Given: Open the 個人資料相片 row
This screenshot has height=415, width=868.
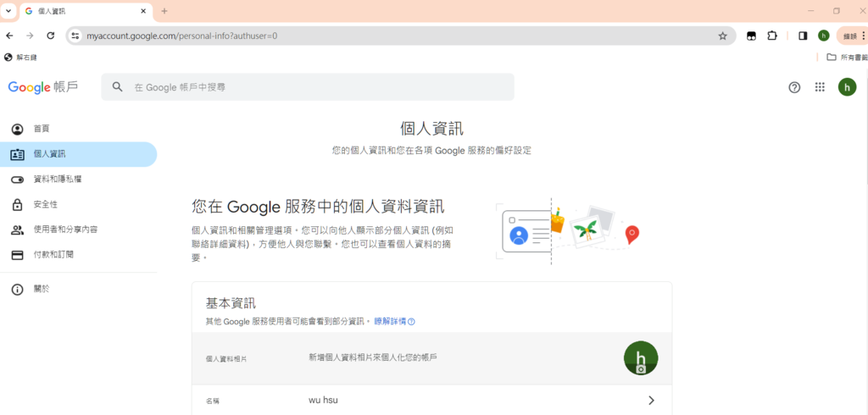Looking at the screenshot, I should click(x=431, y=358).
